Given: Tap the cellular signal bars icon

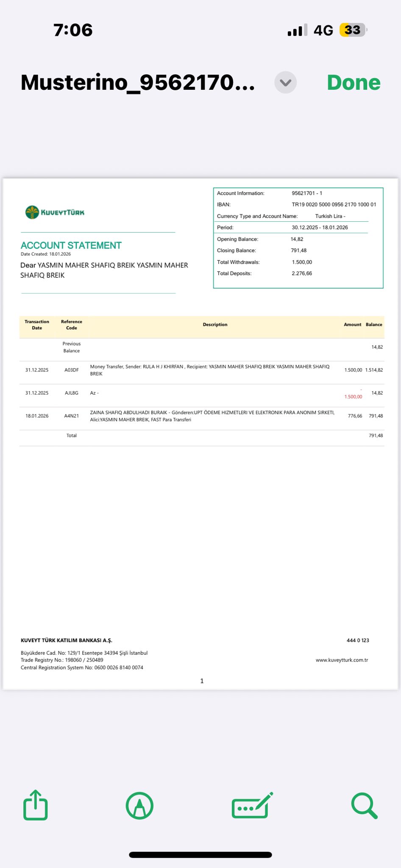Looking at the screenshot, I should click(297, 31).
